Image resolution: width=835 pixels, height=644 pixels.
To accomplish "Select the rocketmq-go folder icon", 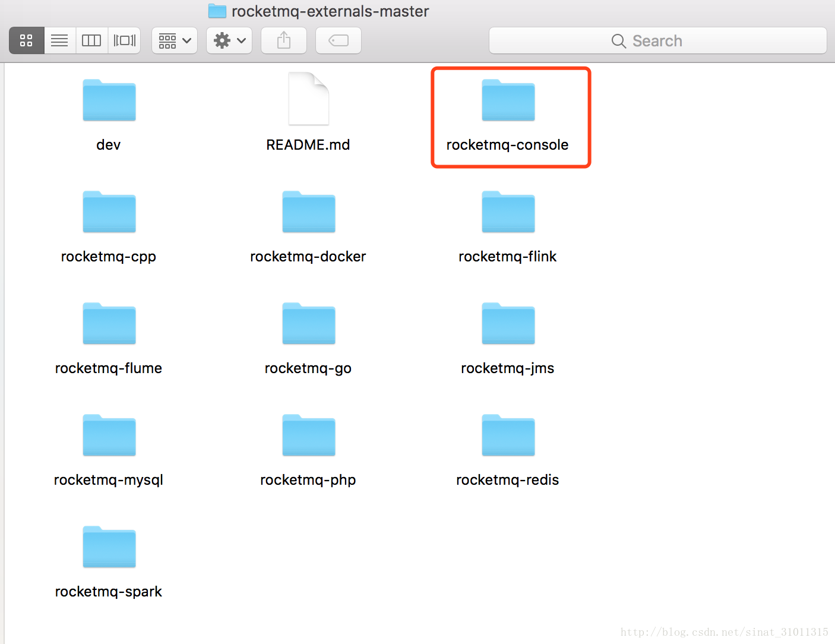I will [309, 323].
